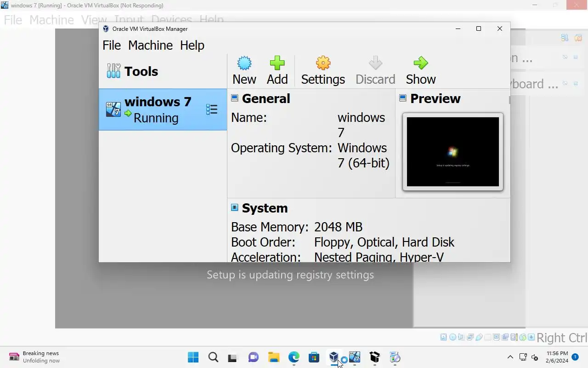Click the display indicator in the VM status bar
The height and width of the screenshot is (368, 588).
point(496,337)
